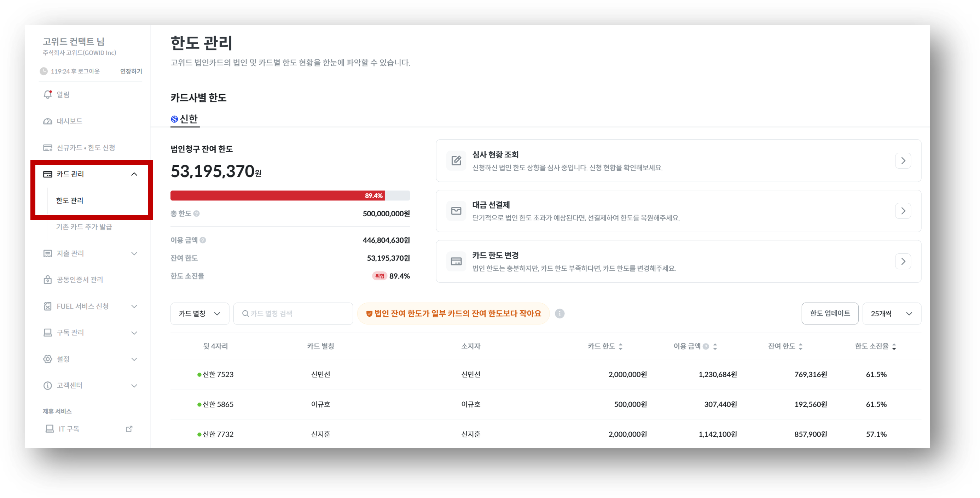
Task: Sort table by 카드 한도 column
Action: click(620, 346)
